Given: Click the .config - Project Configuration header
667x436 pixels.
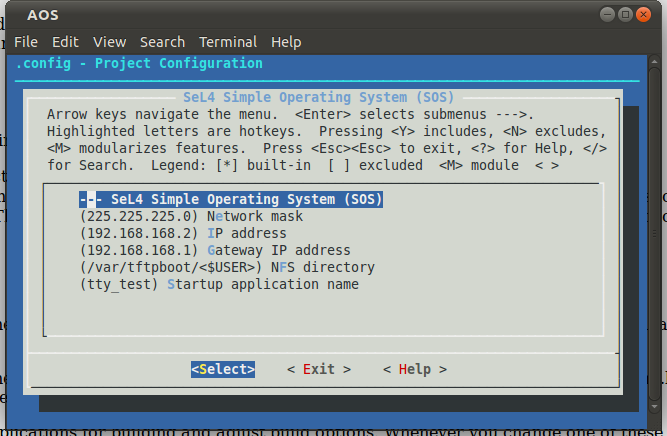Looking at the screenshot, I should pos(140,64).
